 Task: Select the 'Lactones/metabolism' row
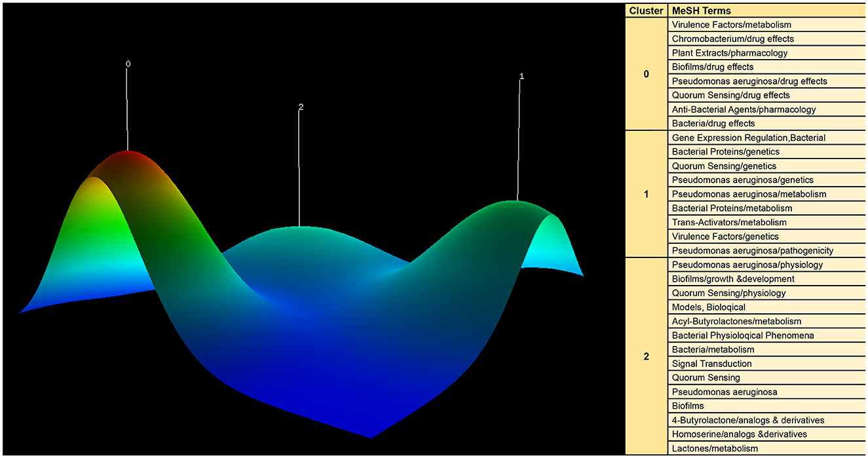(x=766, y=448)
